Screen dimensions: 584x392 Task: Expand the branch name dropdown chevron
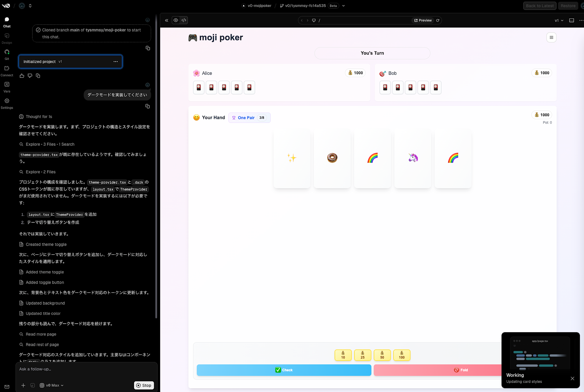[x=343, y=6]
